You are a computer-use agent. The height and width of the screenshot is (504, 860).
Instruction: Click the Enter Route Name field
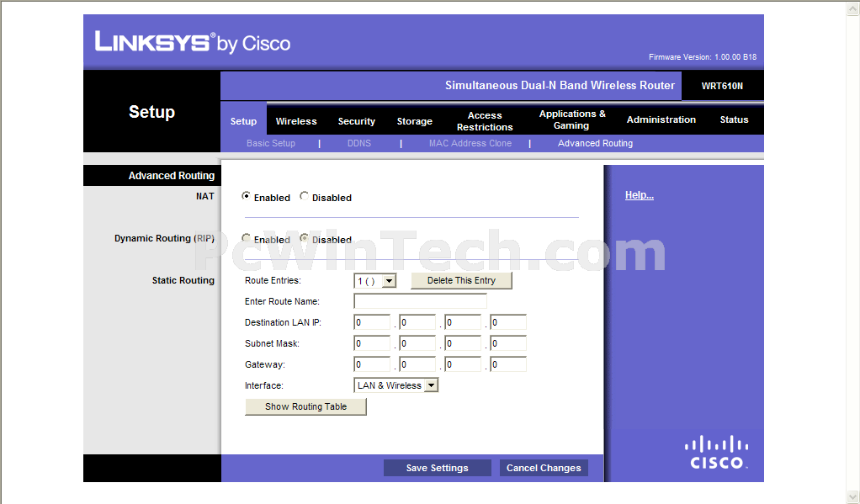(x=420, y=301)
